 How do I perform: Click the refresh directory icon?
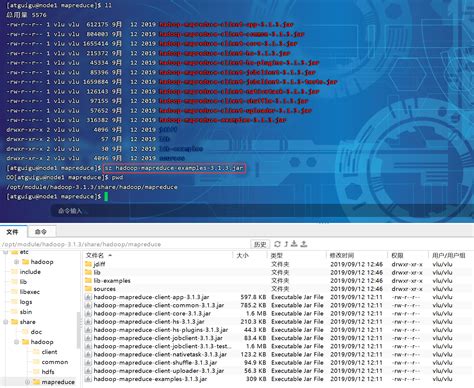click(277, 244)
